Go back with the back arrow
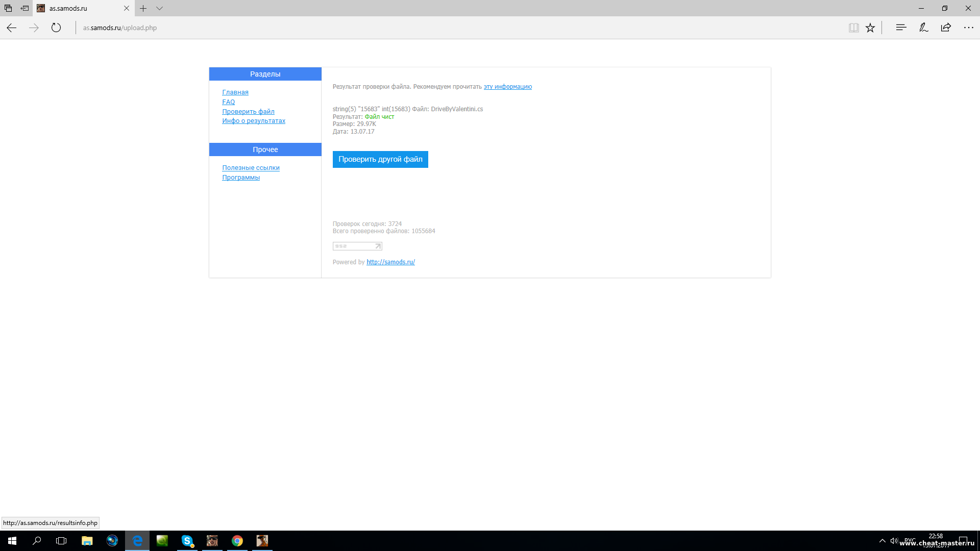This screenshot has height=551, width=980. pyautogui.click(x=12, y=28)
